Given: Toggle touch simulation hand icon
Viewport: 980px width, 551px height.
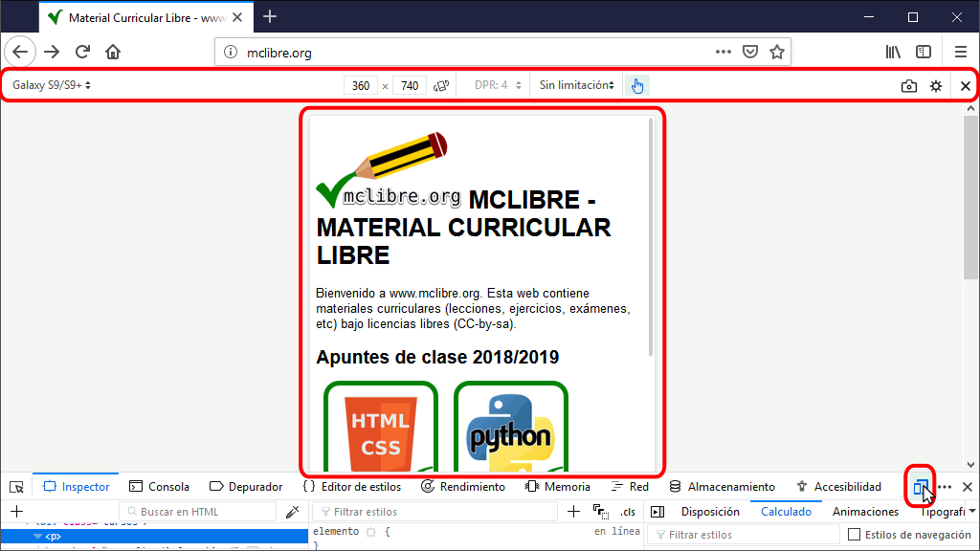Looking at the screenshot, I should (636, 85).
